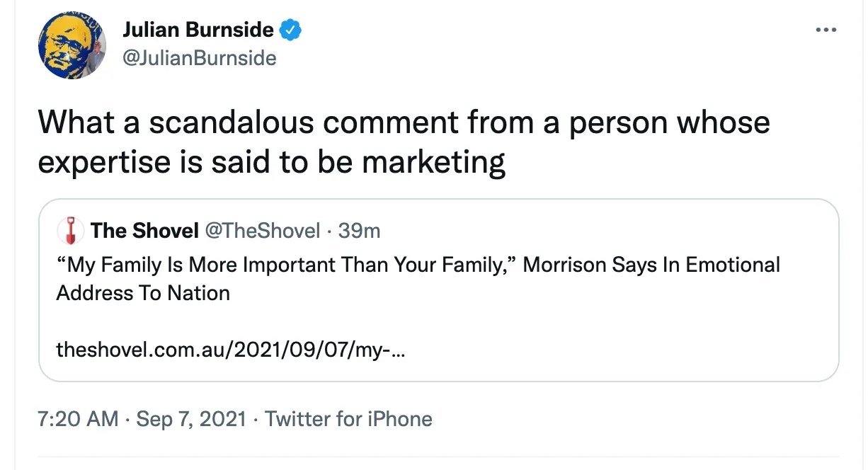Open the theshovel.com.au article link
The height and width of the screenshot is (470, 868).
pyautogui.click(x=231, y=350)
